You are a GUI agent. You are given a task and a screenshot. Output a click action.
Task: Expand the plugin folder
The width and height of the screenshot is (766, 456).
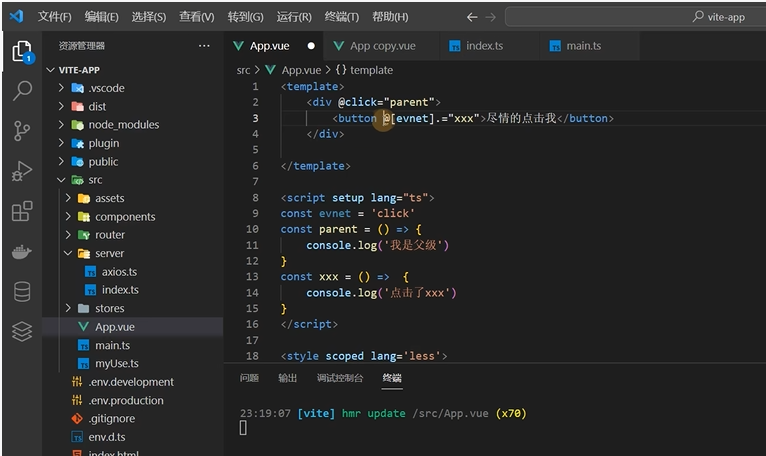click(x=61, y=143)
